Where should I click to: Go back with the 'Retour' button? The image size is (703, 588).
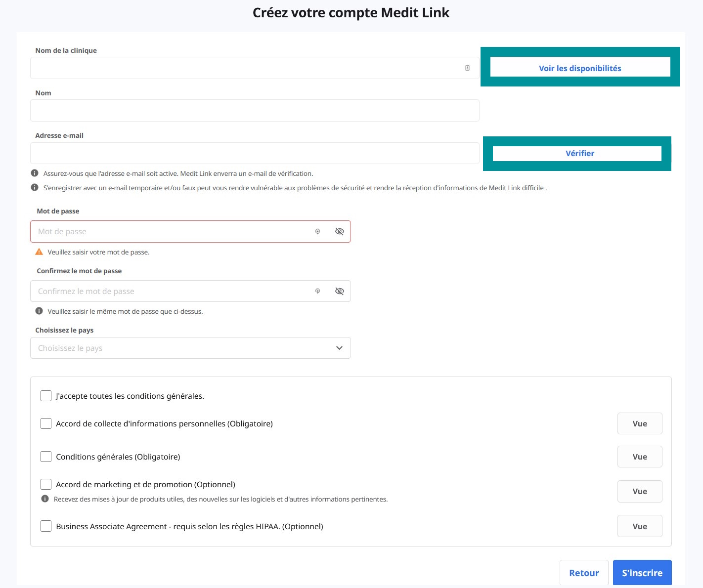tap(584, 573)
